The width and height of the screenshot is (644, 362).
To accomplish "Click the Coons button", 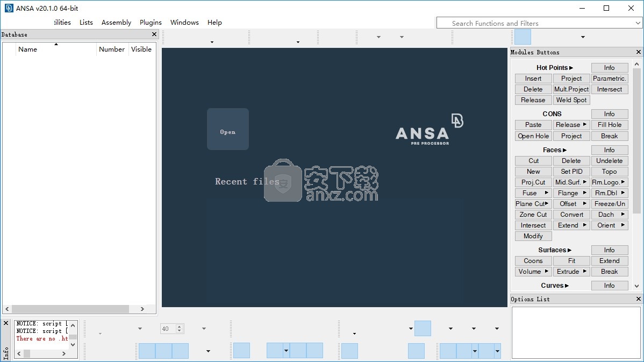I will coord(533,260).
